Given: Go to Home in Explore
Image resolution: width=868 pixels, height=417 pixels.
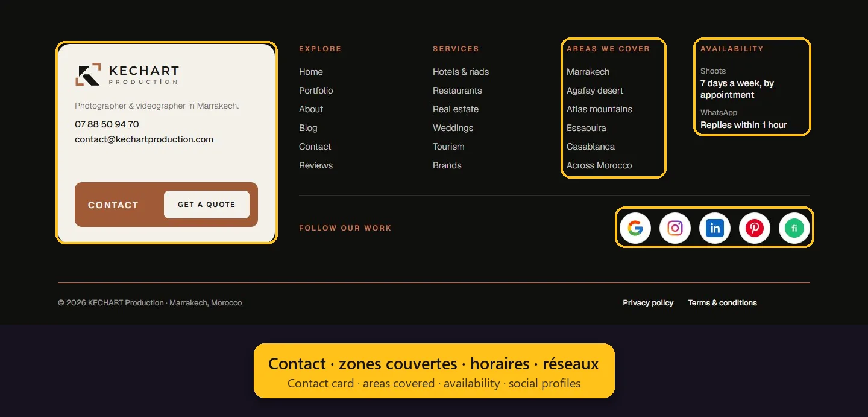Looking at the screenshot, I should click(x=311, y=72).
